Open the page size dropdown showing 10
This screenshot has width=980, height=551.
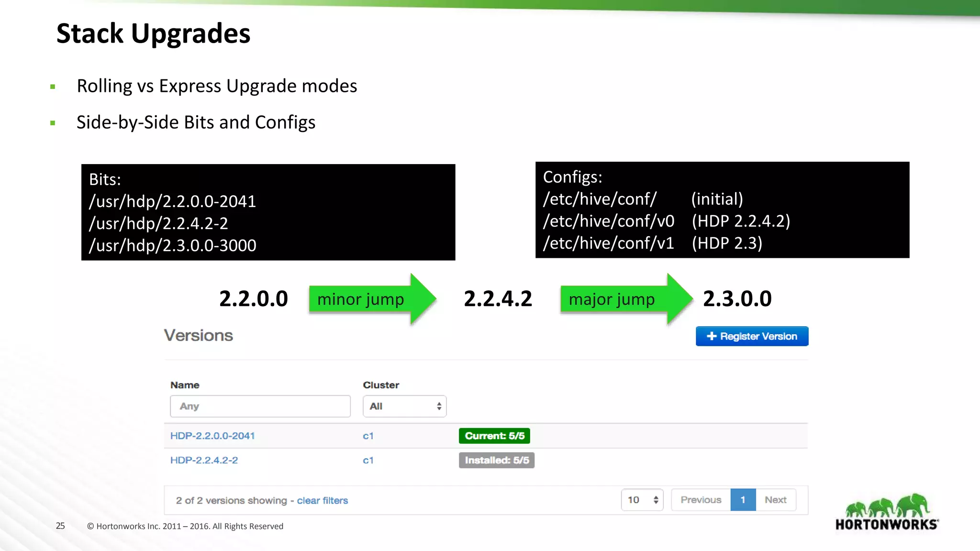[x=642, y=500]
